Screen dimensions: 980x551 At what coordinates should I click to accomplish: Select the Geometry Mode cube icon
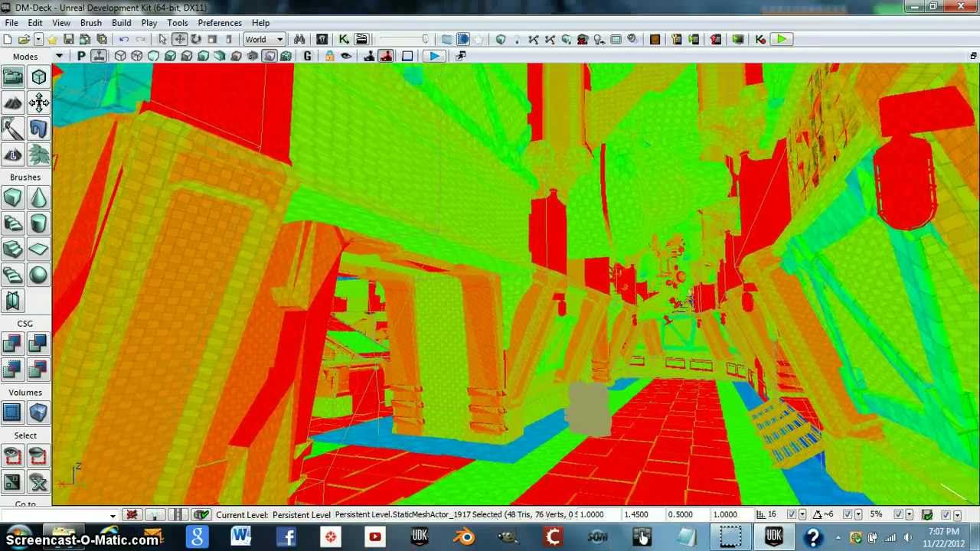[38, 77]
